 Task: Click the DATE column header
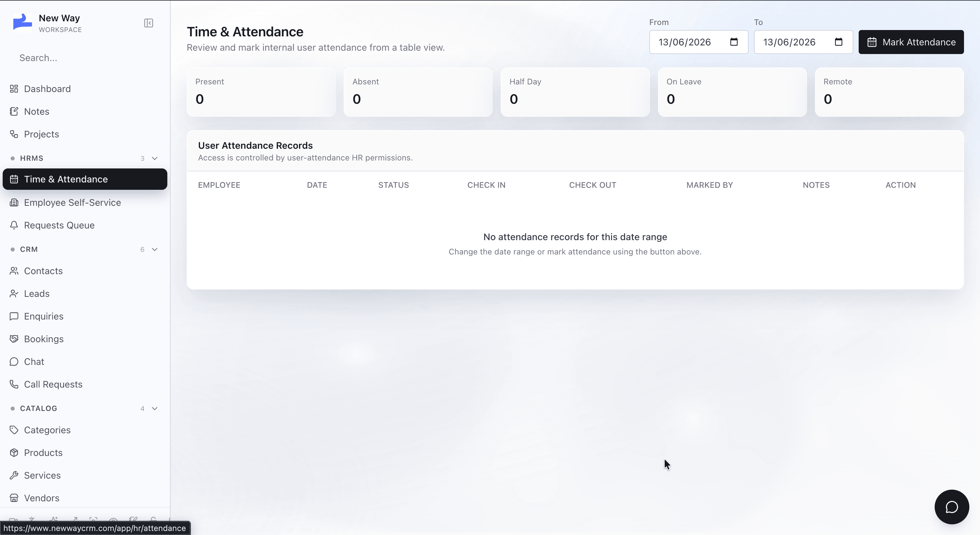click(317, 185)
